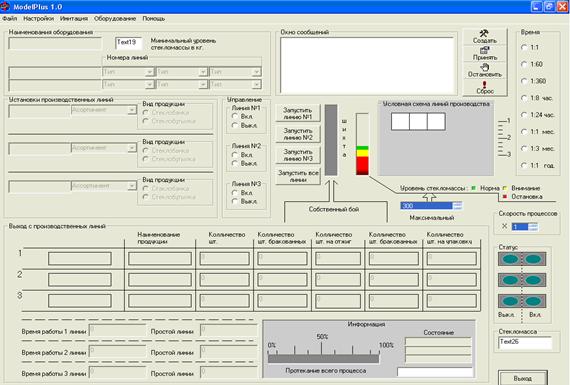The image size is (570, 385).
Task: Select the 1:360 time scale radio button
Action: (524, 81)
